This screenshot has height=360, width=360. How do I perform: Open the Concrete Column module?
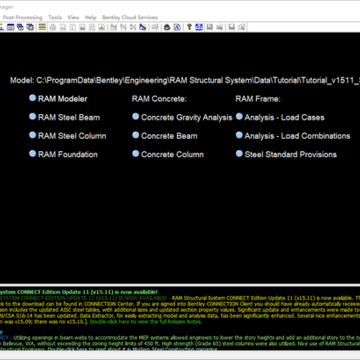tap(168, 154)
